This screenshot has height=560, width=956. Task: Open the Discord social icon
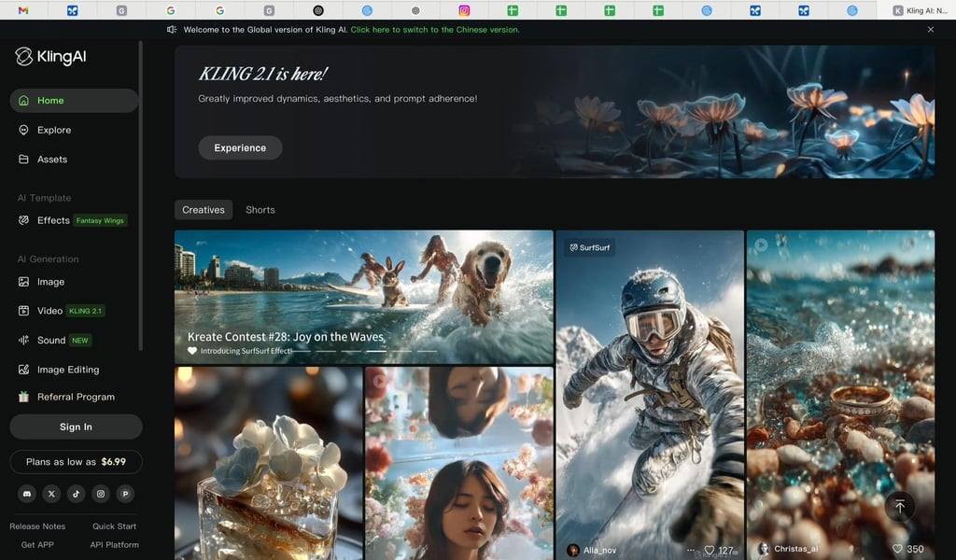(x=27, y=494)
